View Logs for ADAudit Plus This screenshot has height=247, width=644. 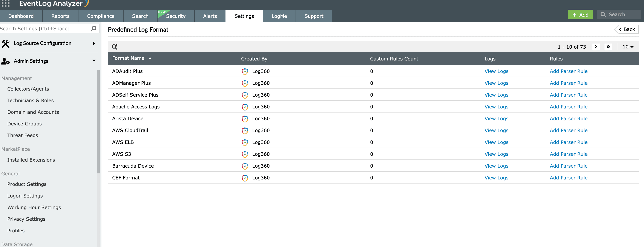click(x=496, y=71)
